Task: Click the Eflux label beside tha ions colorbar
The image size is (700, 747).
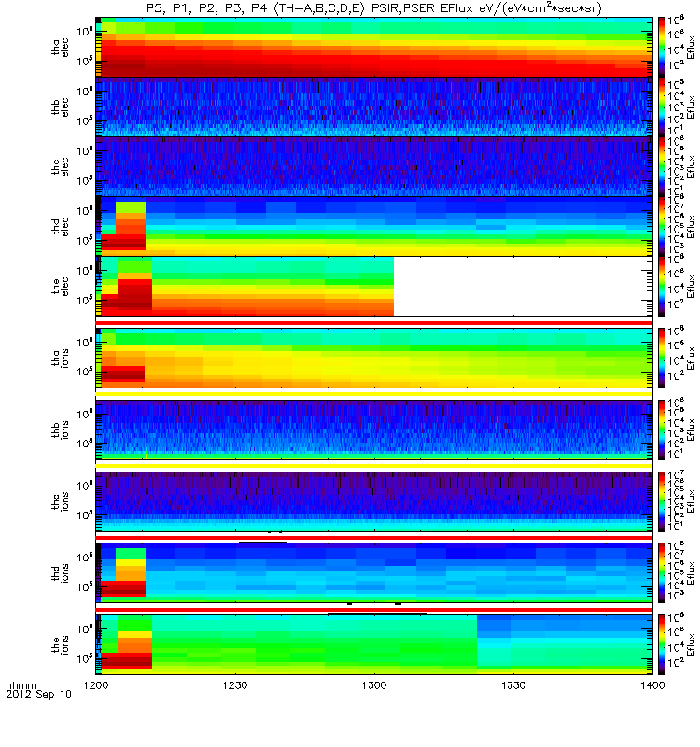Action: tap(691, 358)
